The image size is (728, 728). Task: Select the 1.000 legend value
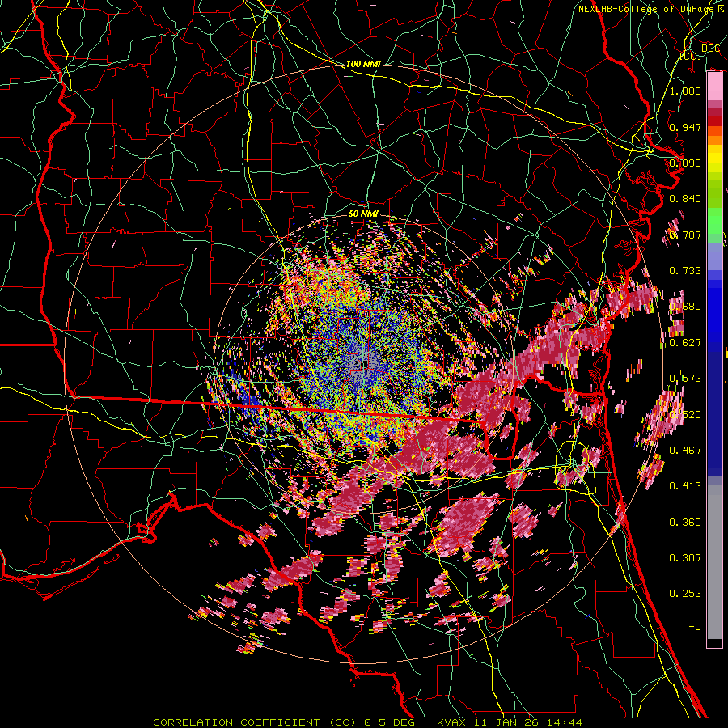[x=685, y=91]
